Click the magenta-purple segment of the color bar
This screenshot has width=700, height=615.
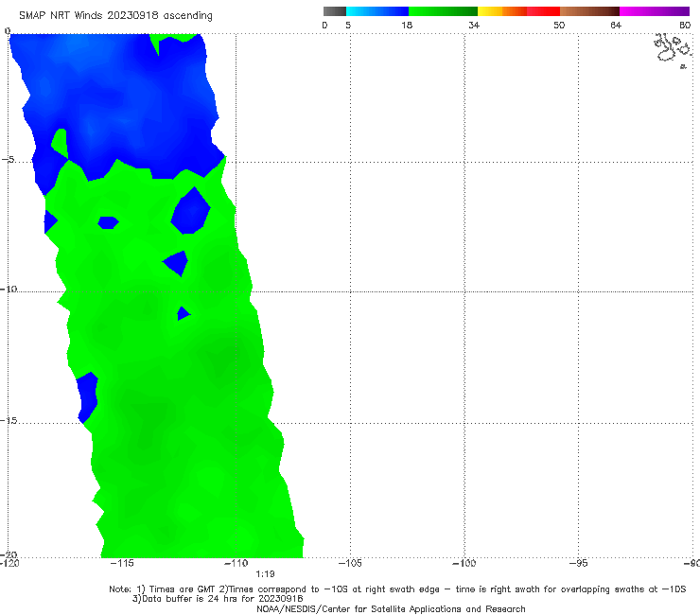pos(655,11)
